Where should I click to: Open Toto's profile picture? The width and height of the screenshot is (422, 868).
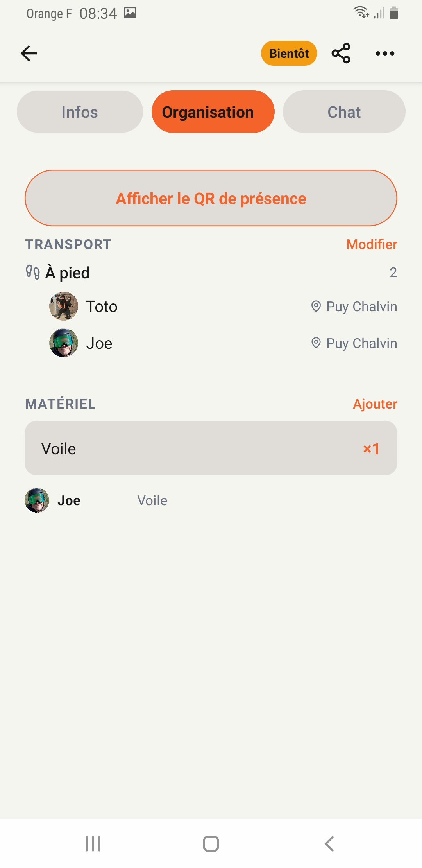[64, 306]
